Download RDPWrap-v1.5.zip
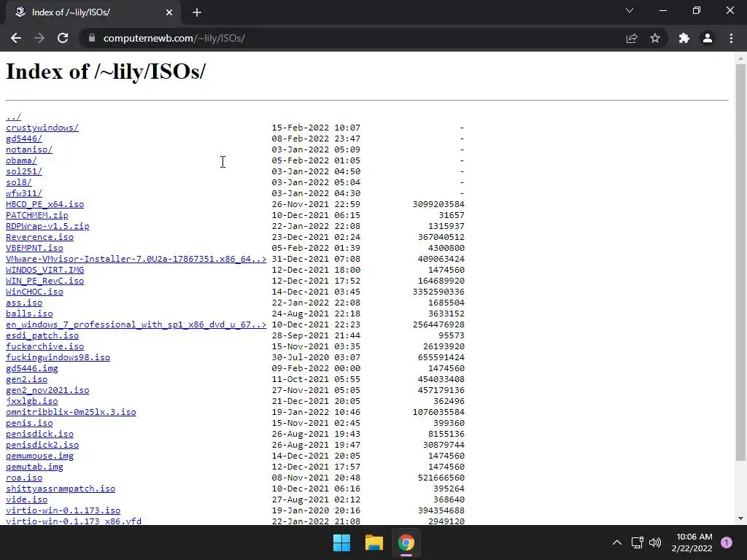Screen dimensions: 747x560 (x=47, y=226)
